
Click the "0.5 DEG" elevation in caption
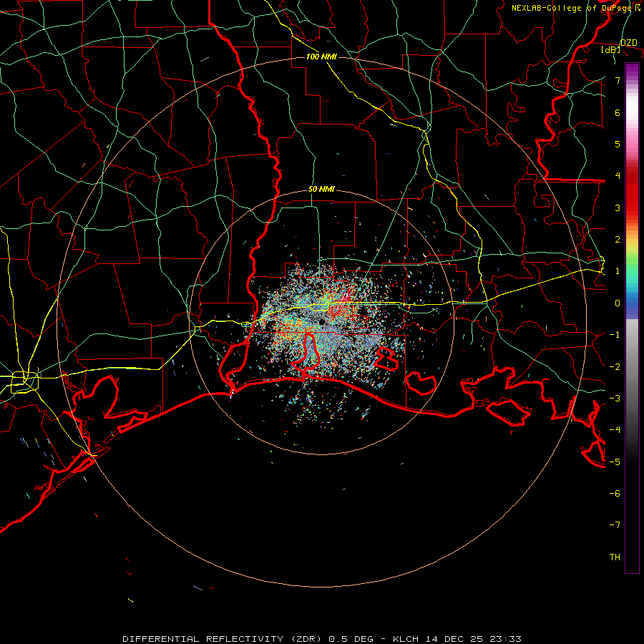(351, 639)
